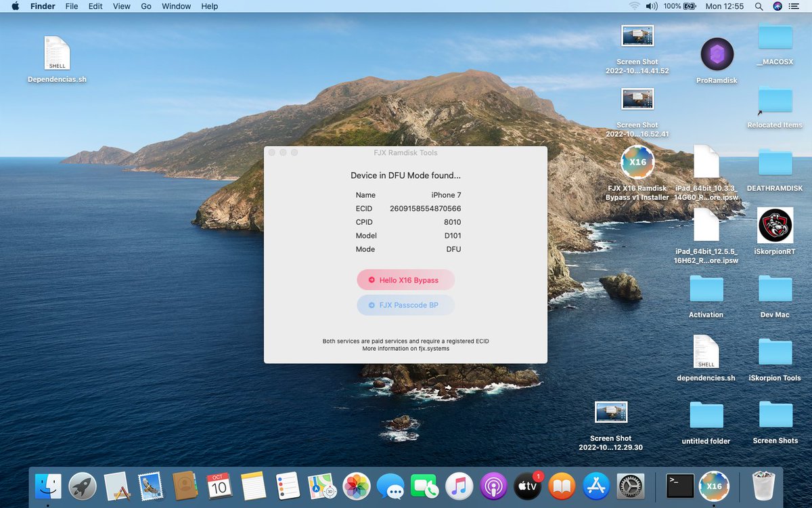
Task: Click the CPID value 8010
Action: click(453, 222)
